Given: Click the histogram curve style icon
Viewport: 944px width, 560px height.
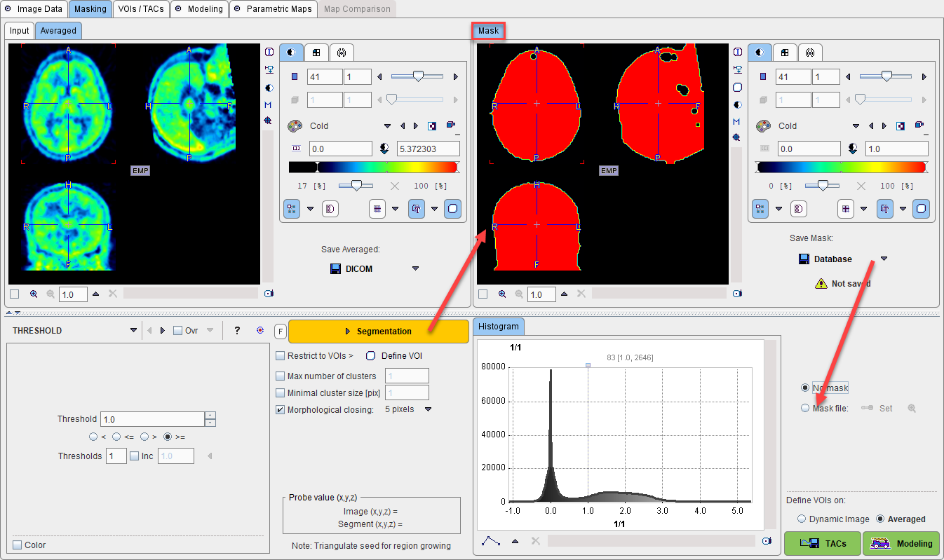Looking at the screenshot, I should click(x=492, y=541).
